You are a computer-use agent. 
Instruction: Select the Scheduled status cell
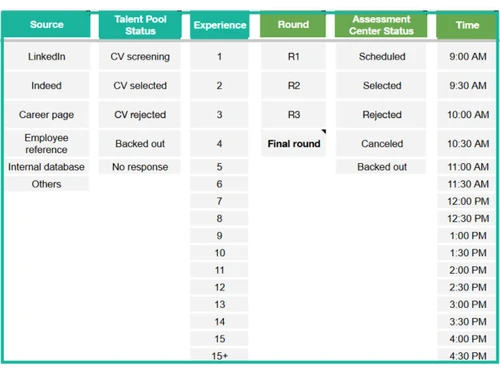(381, 56)
